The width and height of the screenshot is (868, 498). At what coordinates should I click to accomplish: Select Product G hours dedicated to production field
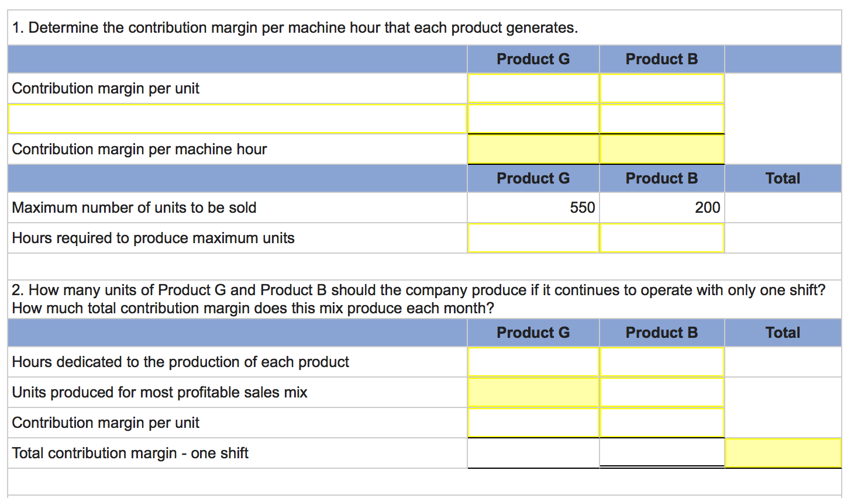533,362
